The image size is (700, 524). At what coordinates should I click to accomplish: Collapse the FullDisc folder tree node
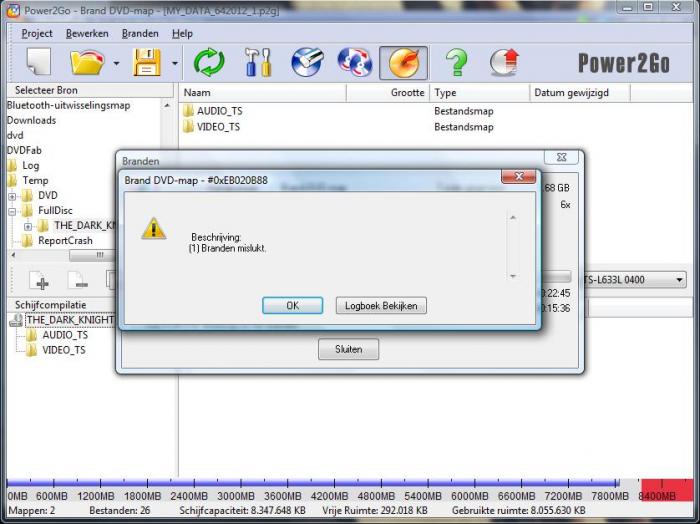coord(12,211)
